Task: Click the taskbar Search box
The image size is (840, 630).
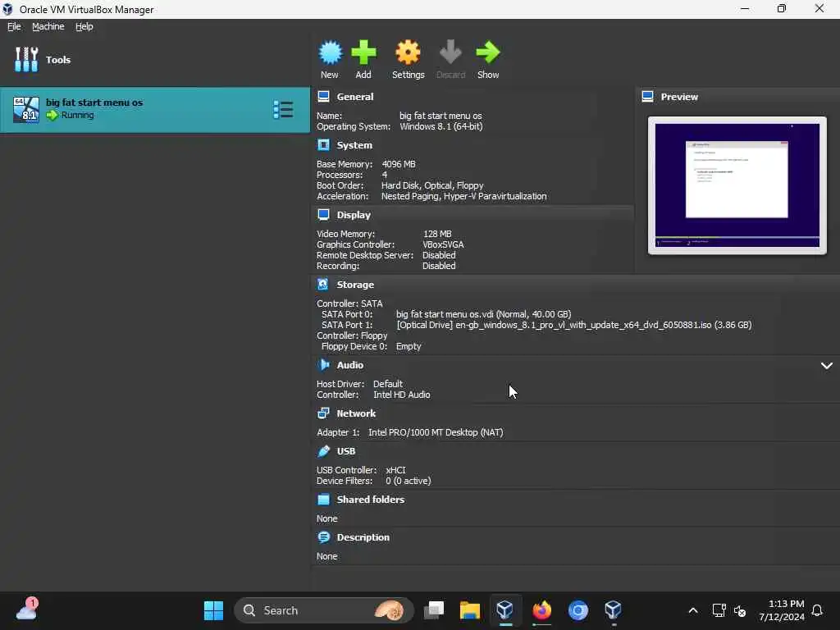Action: (323, 610)
